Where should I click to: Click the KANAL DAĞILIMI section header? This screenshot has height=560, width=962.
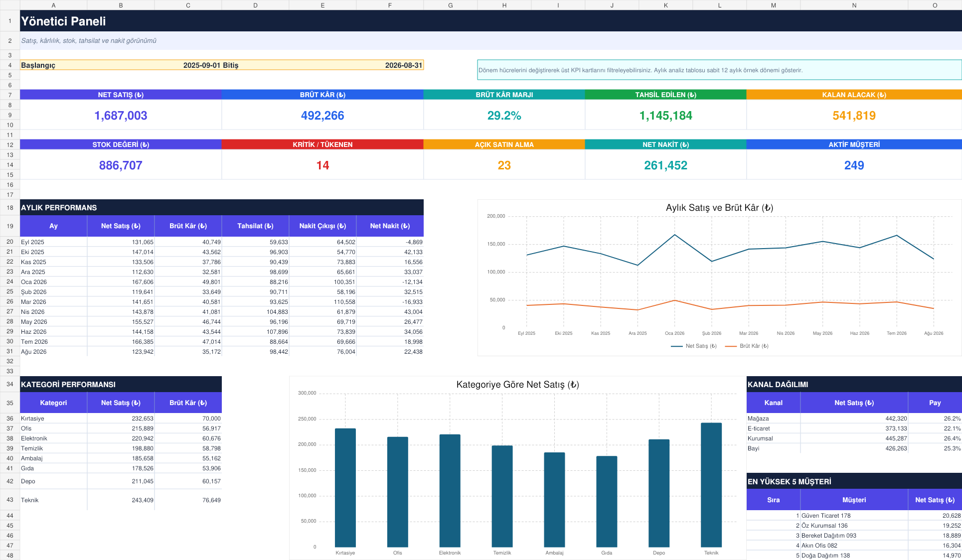coord(854,384)
